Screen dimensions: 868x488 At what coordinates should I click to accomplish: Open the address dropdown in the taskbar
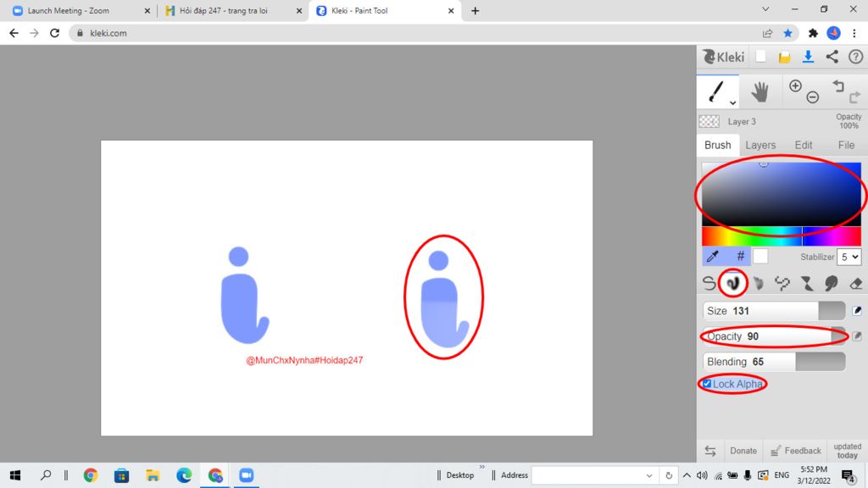pyautogui.click(x=649, y=475)
